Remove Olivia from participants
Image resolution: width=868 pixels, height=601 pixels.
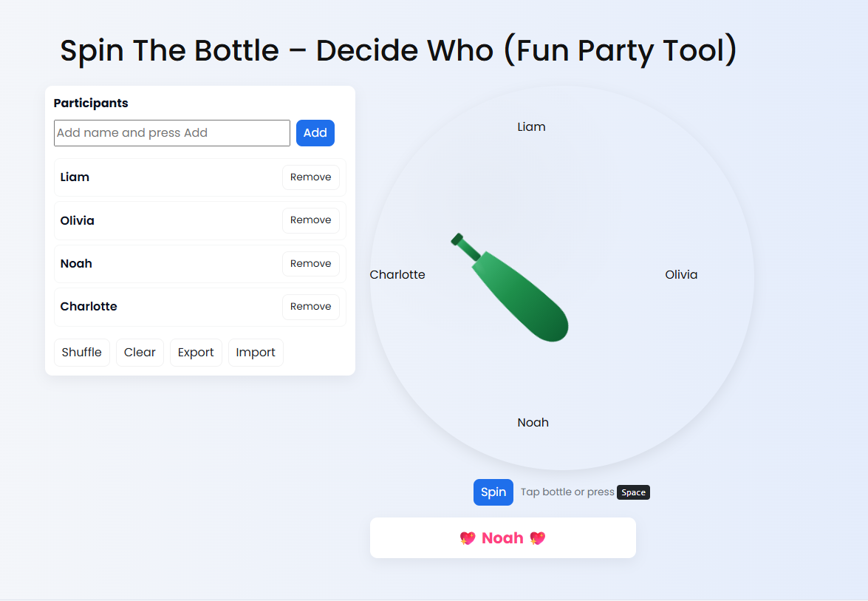coord(310,220)
